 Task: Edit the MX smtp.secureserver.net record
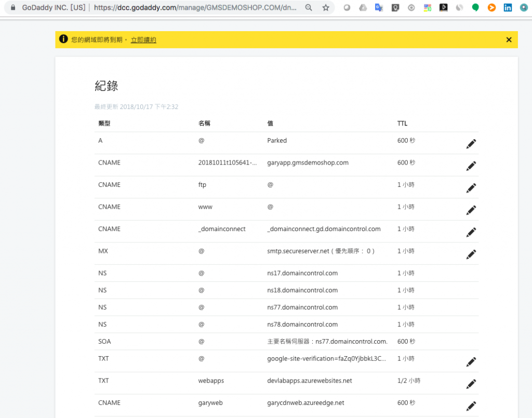coord(471,254)
